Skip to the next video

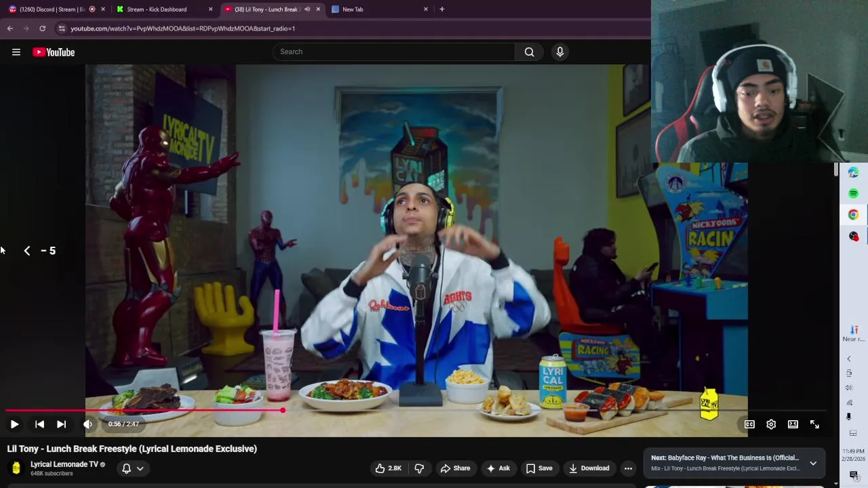point(61,424)
